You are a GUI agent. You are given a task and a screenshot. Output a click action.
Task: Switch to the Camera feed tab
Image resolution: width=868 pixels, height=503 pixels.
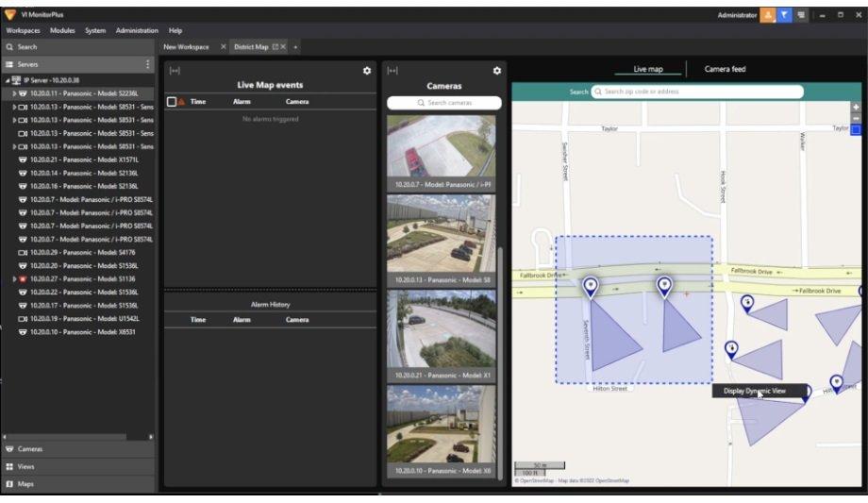(725, 69)
